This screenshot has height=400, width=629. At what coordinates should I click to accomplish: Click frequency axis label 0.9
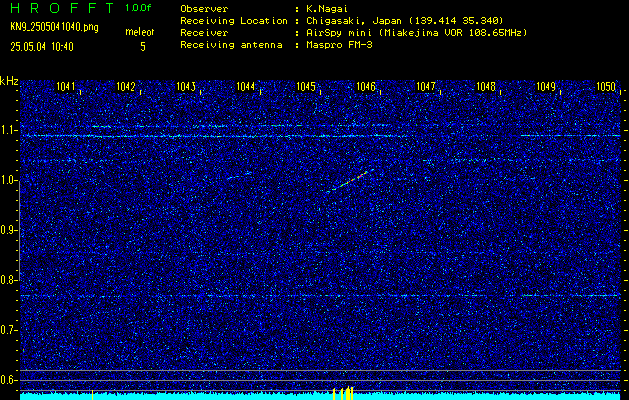click(x=7, y=230)
